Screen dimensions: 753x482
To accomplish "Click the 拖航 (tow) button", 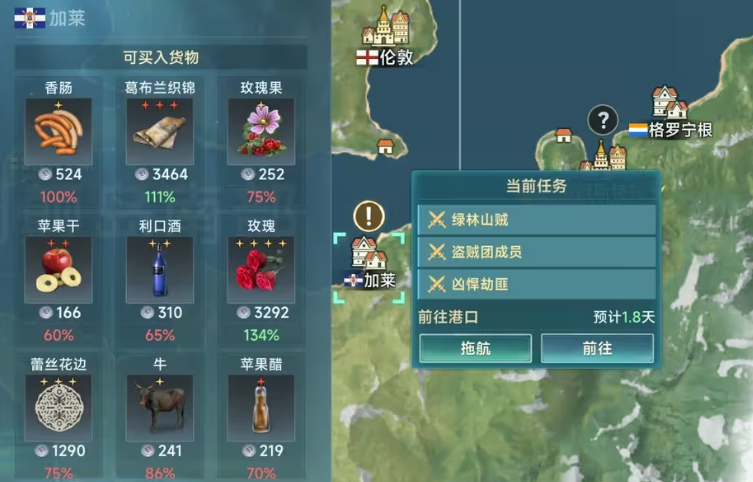I will click(x=475, y=349).
